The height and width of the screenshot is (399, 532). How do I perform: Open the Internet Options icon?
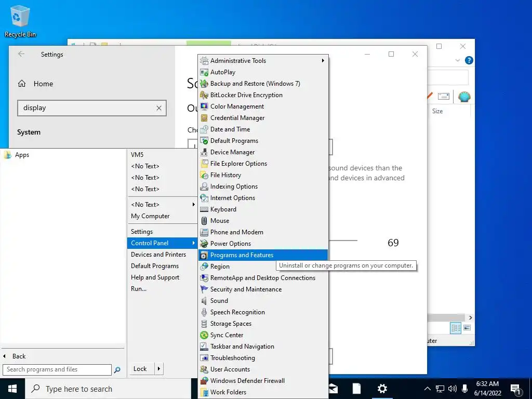coord(204,198)
